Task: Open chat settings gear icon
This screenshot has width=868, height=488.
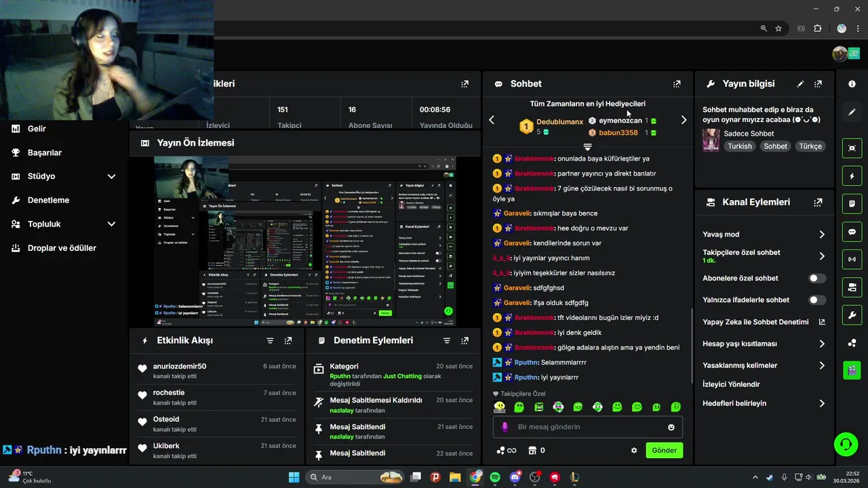Action: point(634,450)
